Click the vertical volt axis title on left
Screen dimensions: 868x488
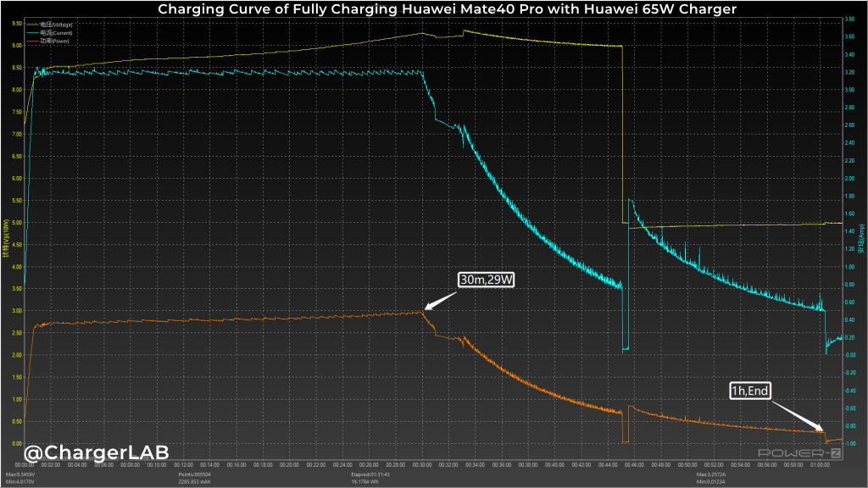point(6,238)
